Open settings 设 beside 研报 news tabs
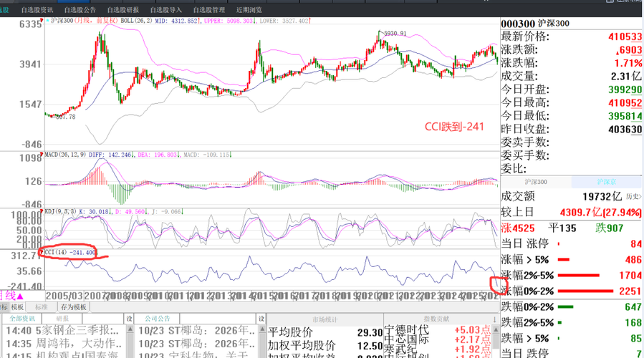The image size is (644, 358). (130, 319)
